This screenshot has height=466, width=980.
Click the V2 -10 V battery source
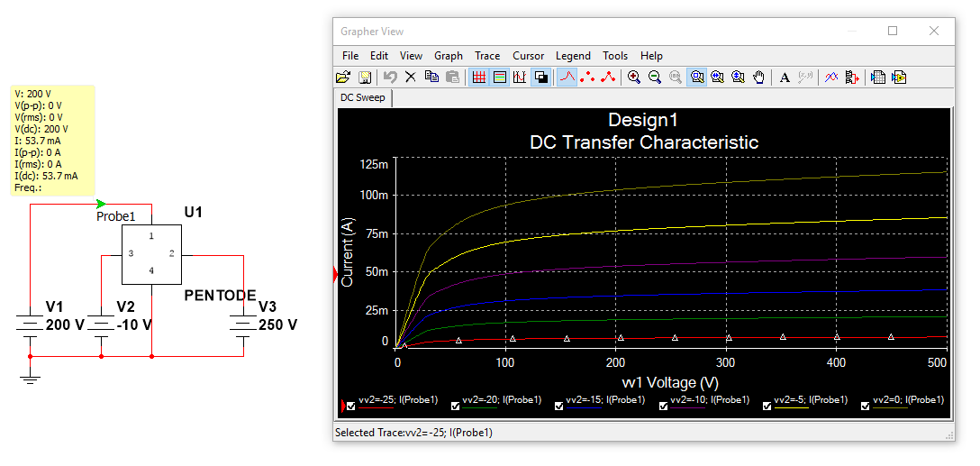pyautogui.click(x=101, y=325)
